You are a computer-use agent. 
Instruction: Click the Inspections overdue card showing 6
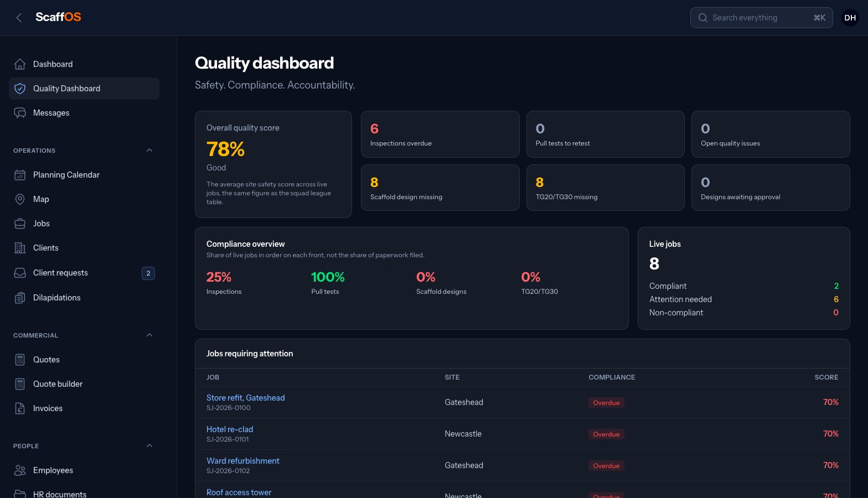click(440, 134)
